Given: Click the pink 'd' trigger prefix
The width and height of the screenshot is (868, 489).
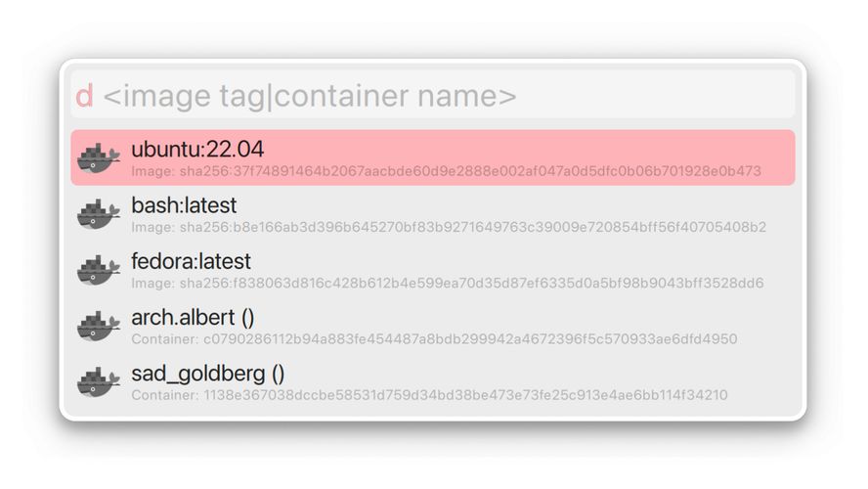Looking at the screenshot, I should point(84,96).
